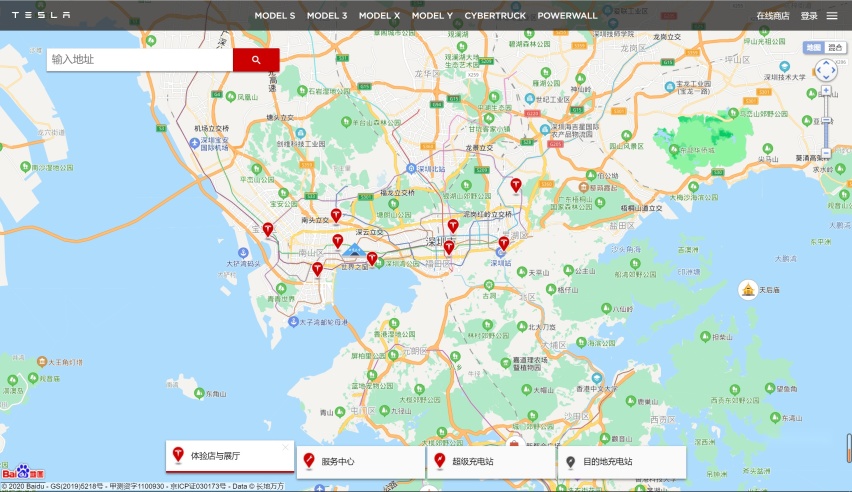Image resolution: width=852 pixels, height=492 pixels.
Task: Click the 深圳市 city label
Action: 441,241
